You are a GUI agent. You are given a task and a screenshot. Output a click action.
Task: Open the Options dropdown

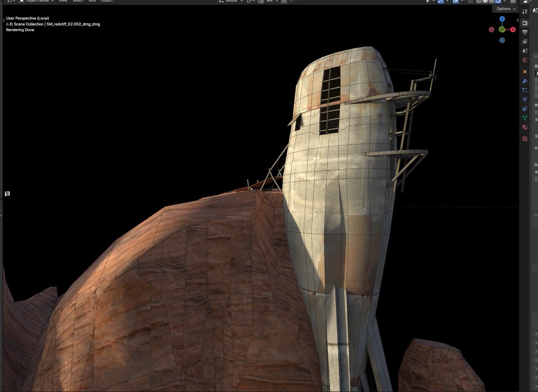(x=506, y=9)
